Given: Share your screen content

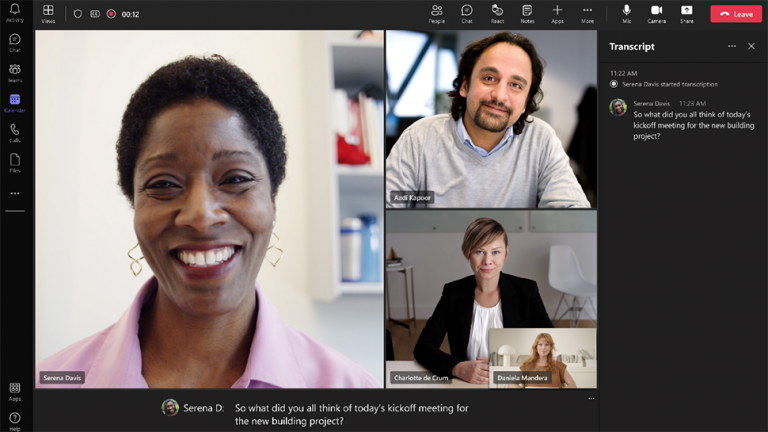Looking at the screenshot, I should [686, 13].
